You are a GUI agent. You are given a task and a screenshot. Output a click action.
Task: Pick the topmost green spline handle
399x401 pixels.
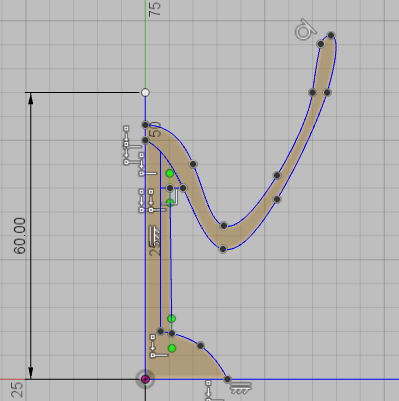(170, 173)
